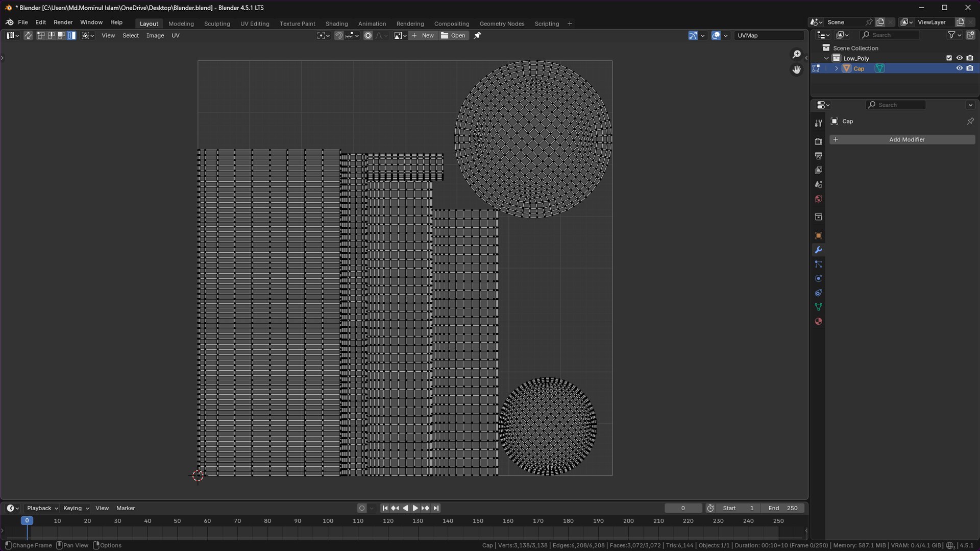
Task: Select UV island selection mode
Action: point(71,36)
